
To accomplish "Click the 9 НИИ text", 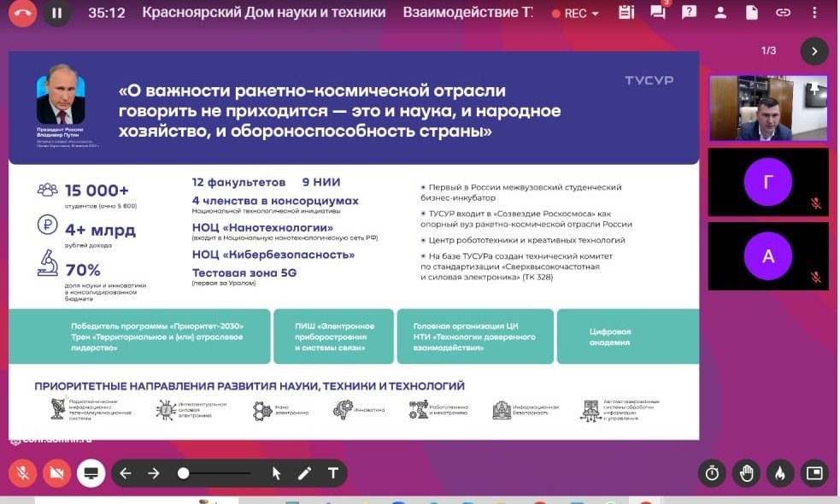I will pos(321,182).
